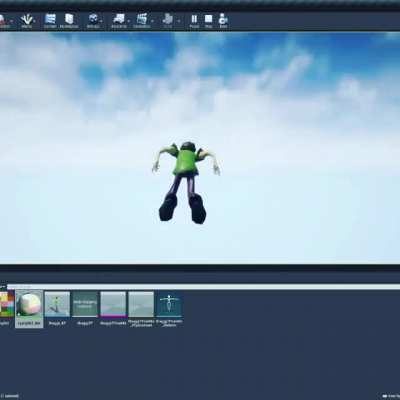Click the falling character in the viewport

point(186,182)
